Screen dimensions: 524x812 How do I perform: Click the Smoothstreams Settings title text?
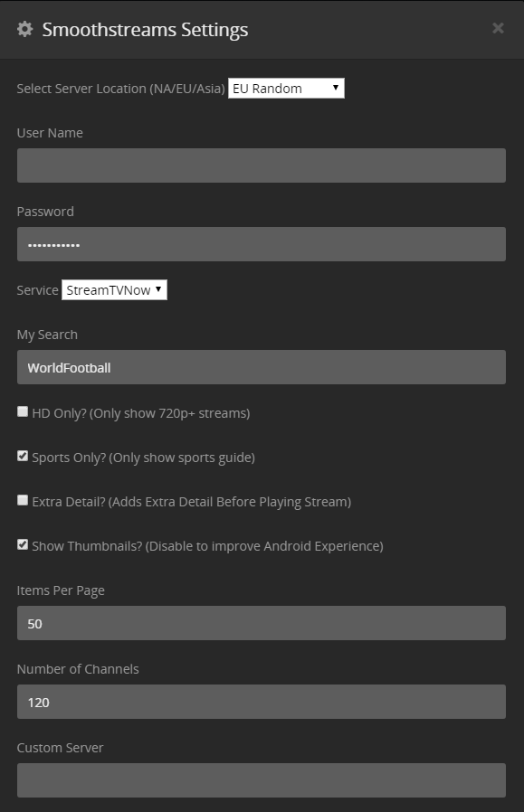click(145, 30)
